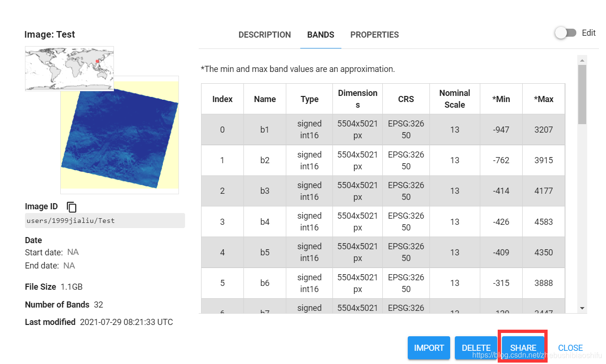This screenshot has width=606, height=364.
Task: Click the max value 4350
Action: (x=543, y=253)
